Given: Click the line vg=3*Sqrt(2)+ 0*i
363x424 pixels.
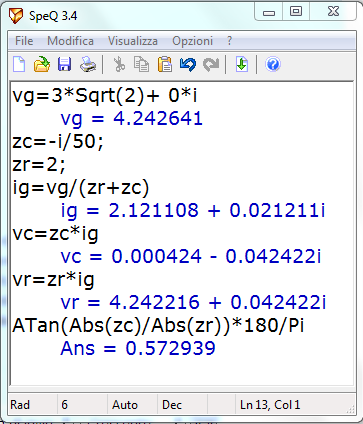Looking at the screenshot, I should click(105, 96).
